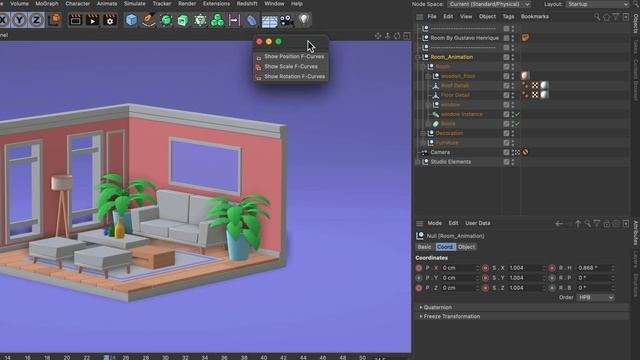The width and height of the screenshot is (640, 360).
Task: Select the Spline Pen tool icon
Action: [x=149, y=20]
